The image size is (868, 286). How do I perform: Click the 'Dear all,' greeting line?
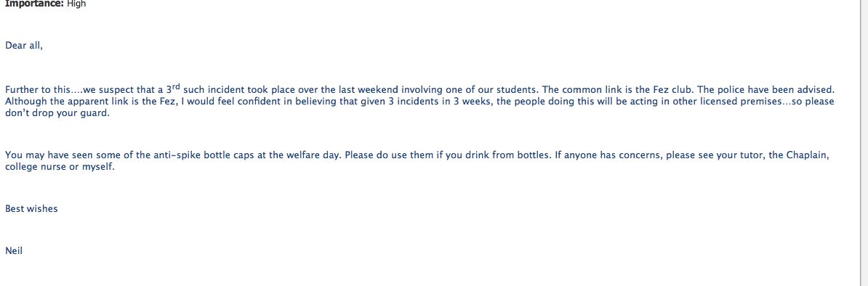point(24,46)
